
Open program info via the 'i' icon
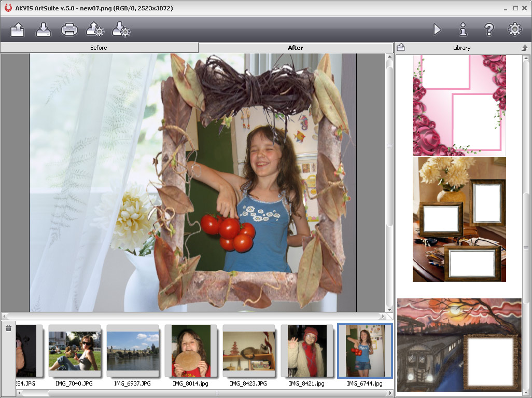(463, 30)
